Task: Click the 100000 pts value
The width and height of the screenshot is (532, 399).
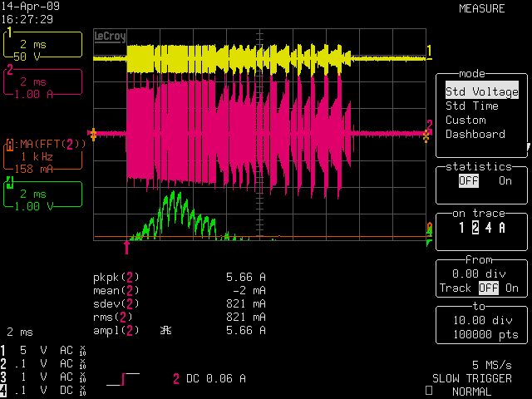Action: pyautogui.click(x=485, y=334)
